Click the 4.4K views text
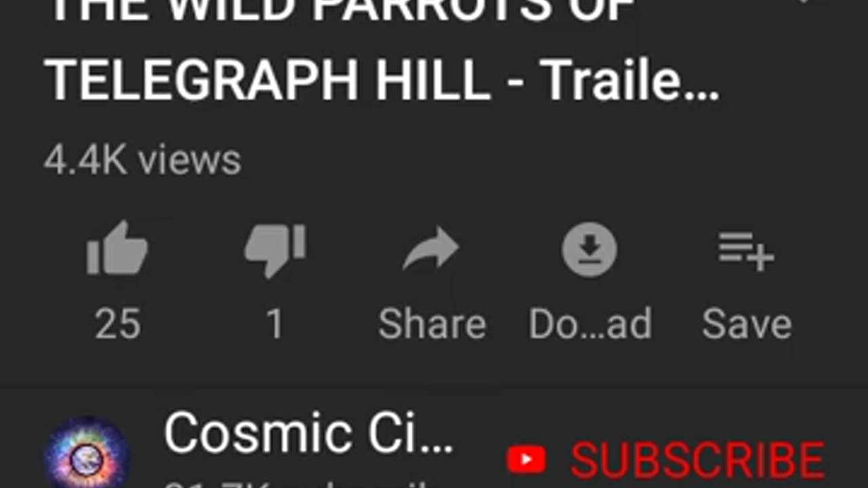 point(142,160)
